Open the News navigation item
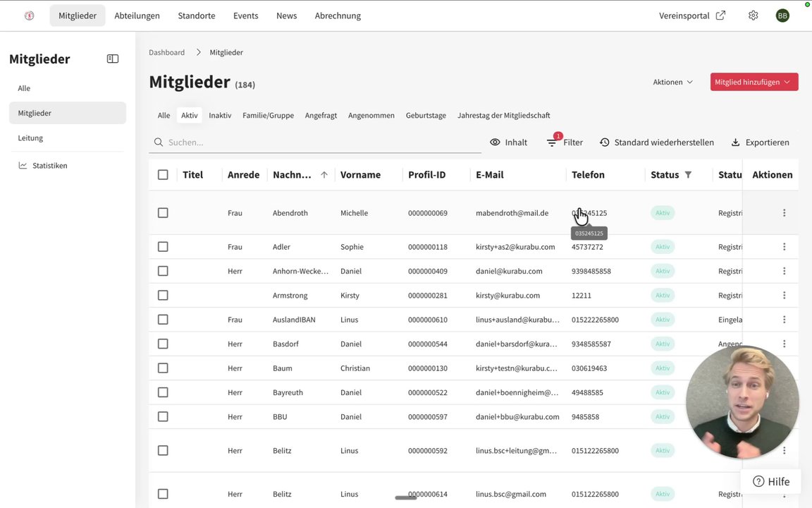This screenshot has height=508, width=812. 286,16
